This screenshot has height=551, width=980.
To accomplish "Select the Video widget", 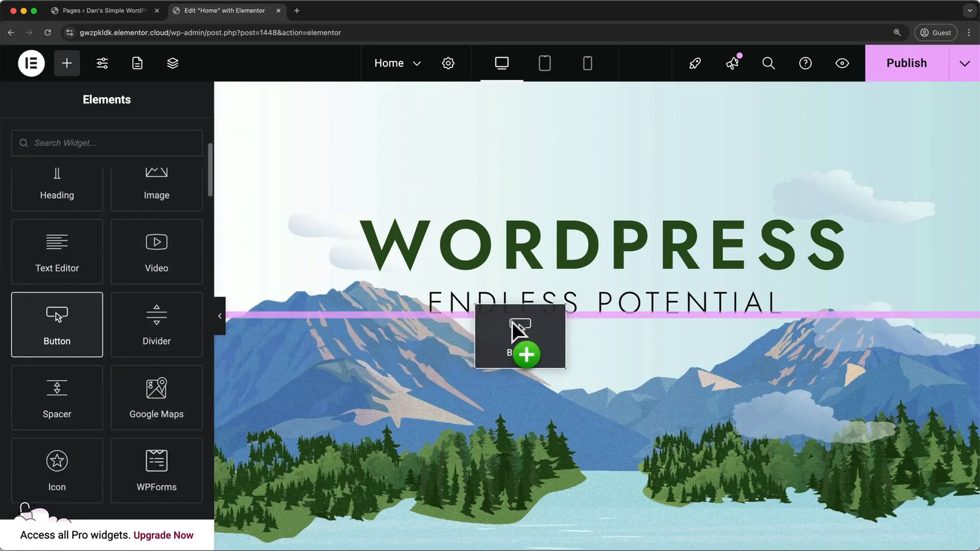I will click(157, 252).
